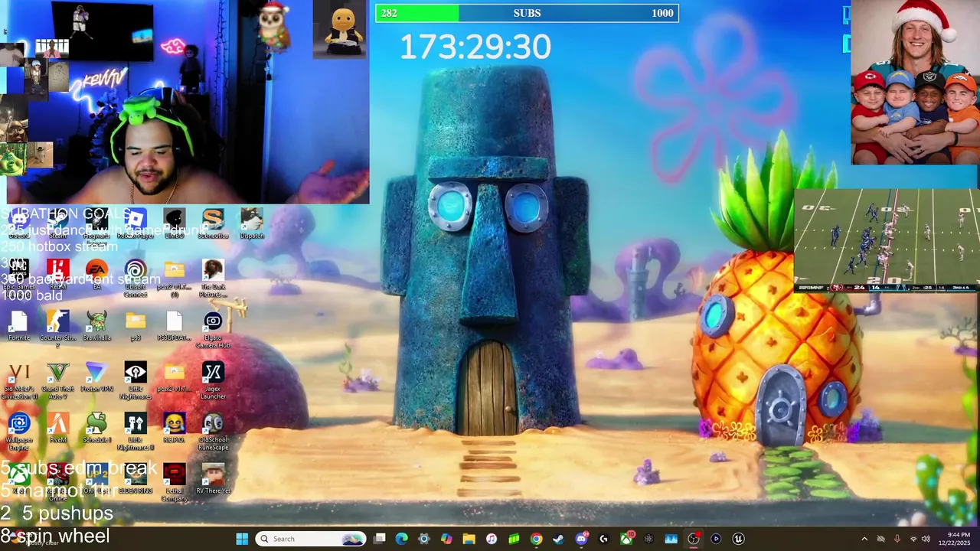
Task: Select the Dispatch desktop shortcut
Action: [252, 224]
